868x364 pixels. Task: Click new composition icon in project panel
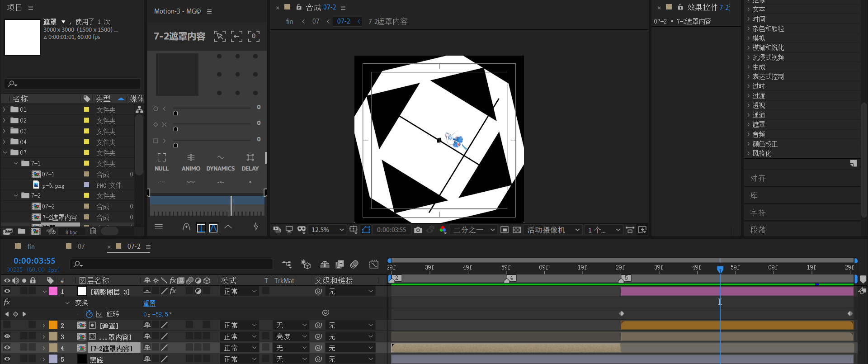pos(36,232)
